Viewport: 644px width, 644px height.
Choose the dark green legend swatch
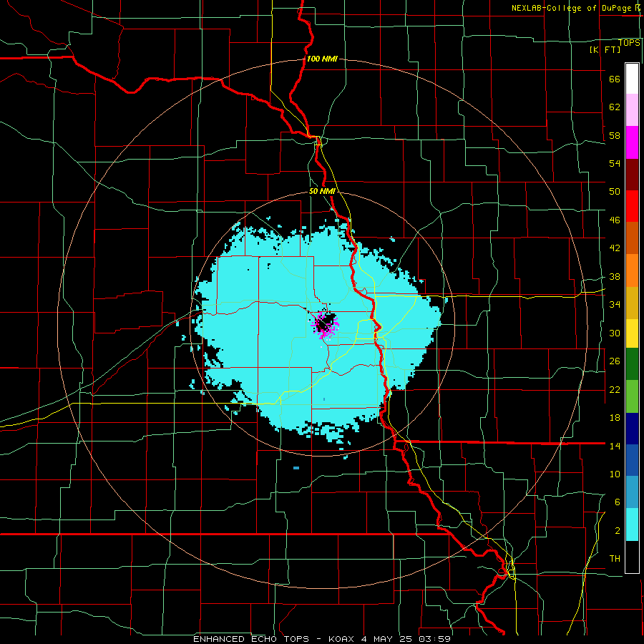[632, 364]
